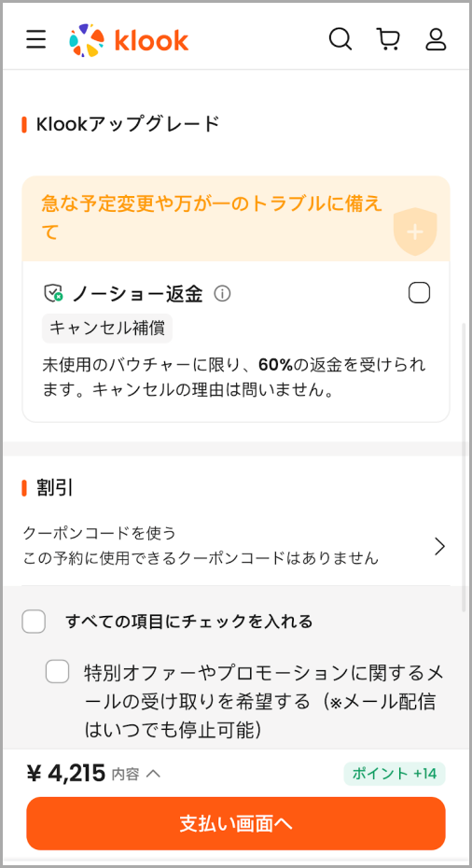
Task: Check すべての項目にチェックを入れる box
Action: tap(34, 622)
